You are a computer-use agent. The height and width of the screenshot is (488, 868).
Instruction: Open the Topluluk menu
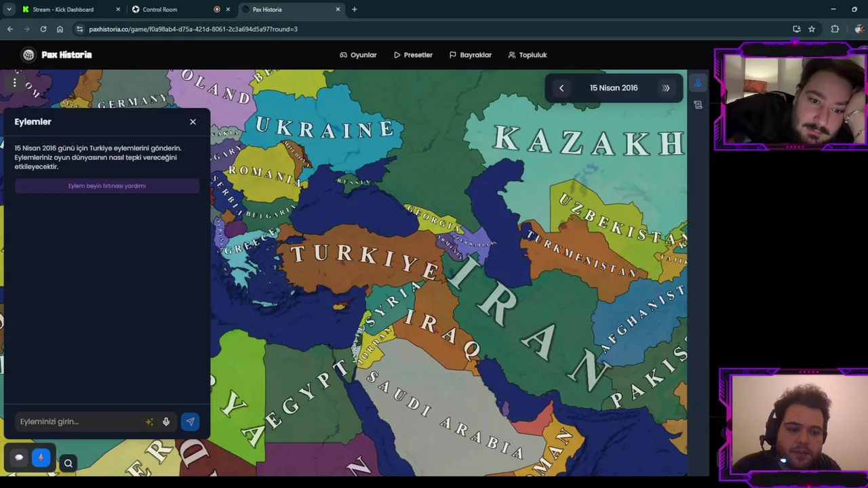[x=528, y=55]
